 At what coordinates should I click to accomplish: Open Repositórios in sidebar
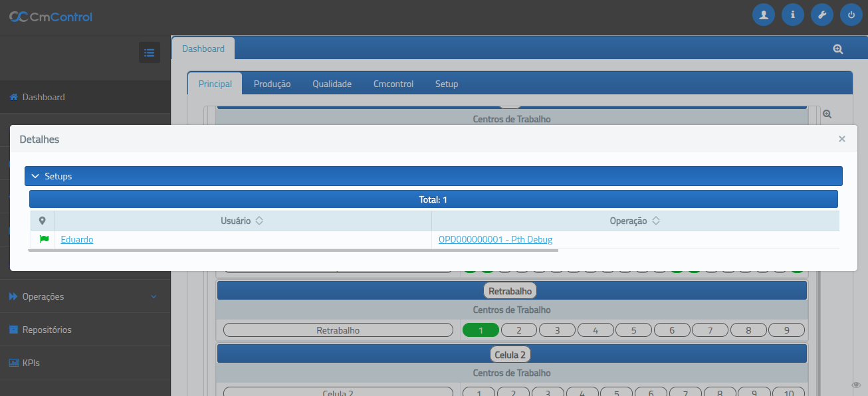47,330
